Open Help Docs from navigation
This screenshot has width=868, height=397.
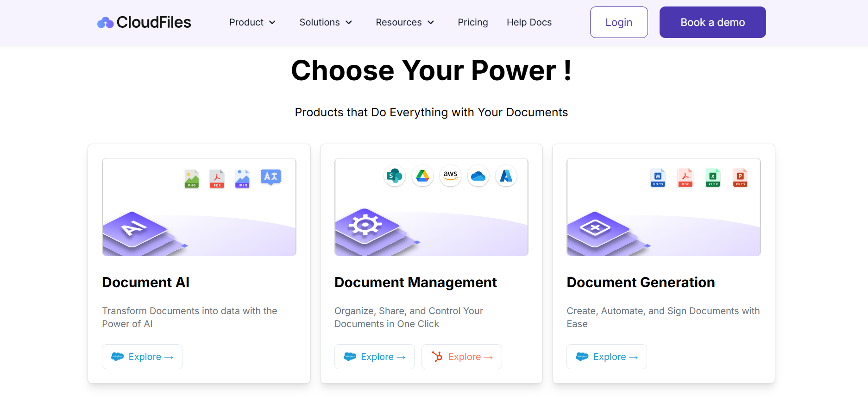pos(529,22)
